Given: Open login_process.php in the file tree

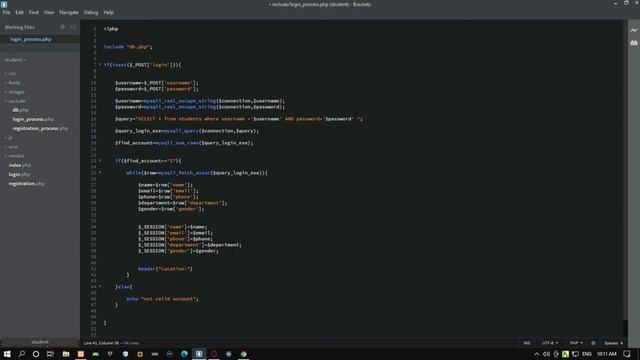Looking at the screenshot, I should (33, 119).
